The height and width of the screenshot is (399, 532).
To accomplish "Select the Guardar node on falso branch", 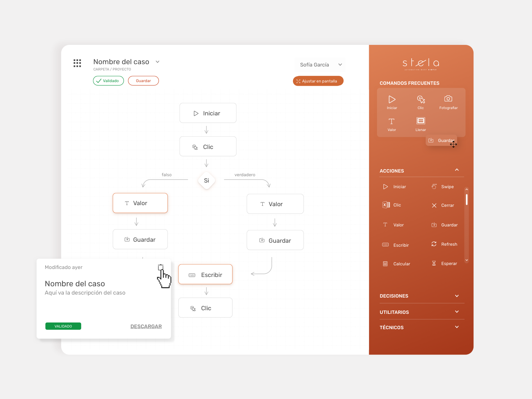I will click(140, 239).
